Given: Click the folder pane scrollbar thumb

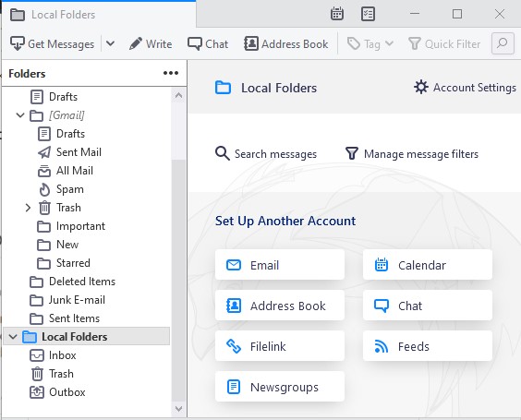Looking at the screenshot, I should coord(179,281).
